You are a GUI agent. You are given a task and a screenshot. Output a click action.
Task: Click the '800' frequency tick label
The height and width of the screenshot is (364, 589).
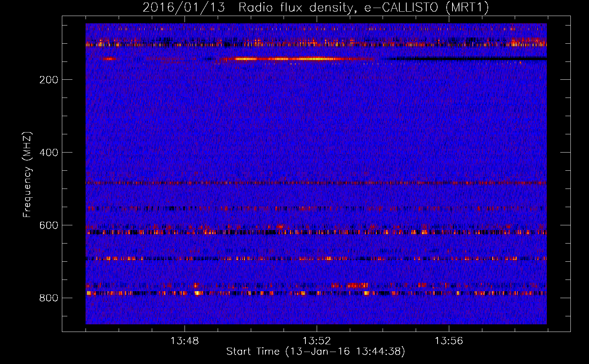coord(49,298)
